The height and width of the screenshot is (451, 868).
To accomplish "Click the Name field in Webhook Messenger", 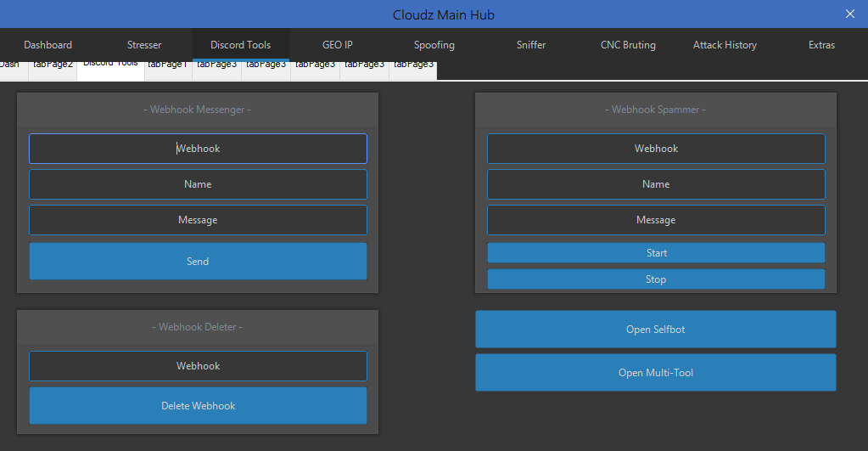I will (199, 184).
